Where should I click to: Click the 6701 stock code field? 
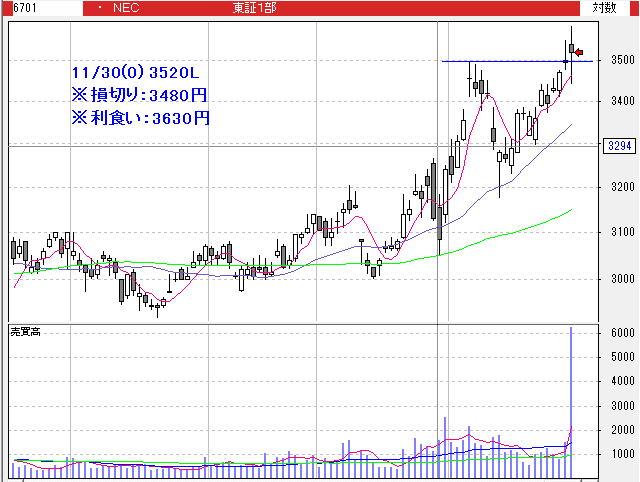pyautogui.click(x=14, y=8)
